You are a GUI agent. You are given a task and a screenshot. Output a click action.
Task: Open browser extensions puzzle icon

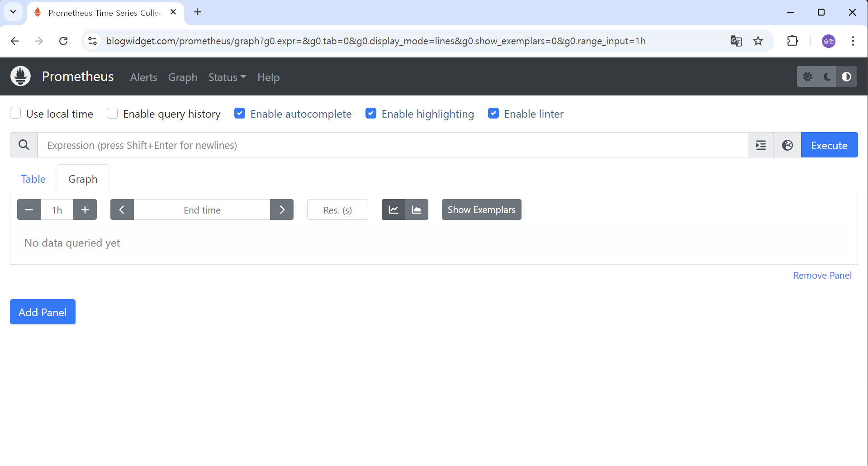[x=792, y=41]
